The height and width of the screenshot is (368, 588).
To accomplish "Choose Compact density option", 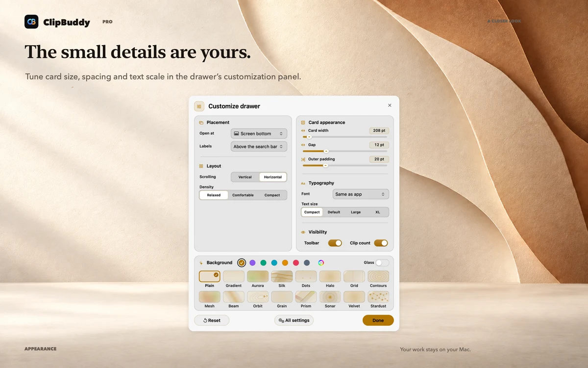I will pos(272,195).
